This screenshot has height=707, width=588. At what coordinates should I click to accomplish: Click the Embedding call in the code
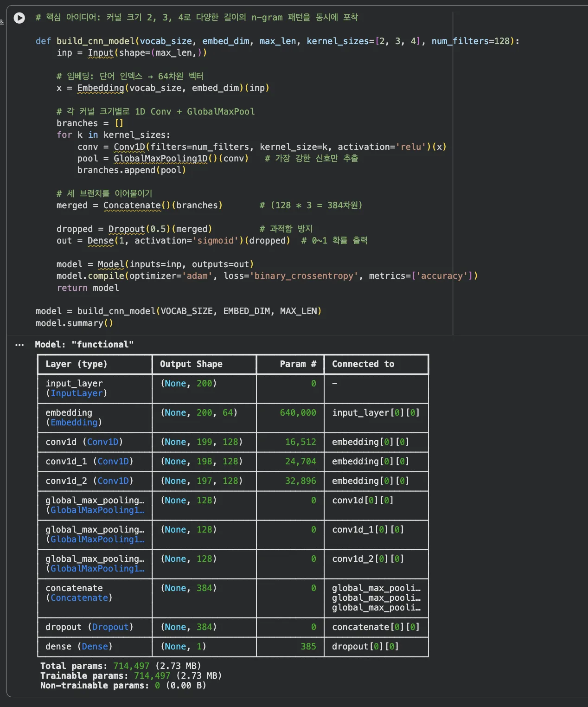click(x=101, y=88)
